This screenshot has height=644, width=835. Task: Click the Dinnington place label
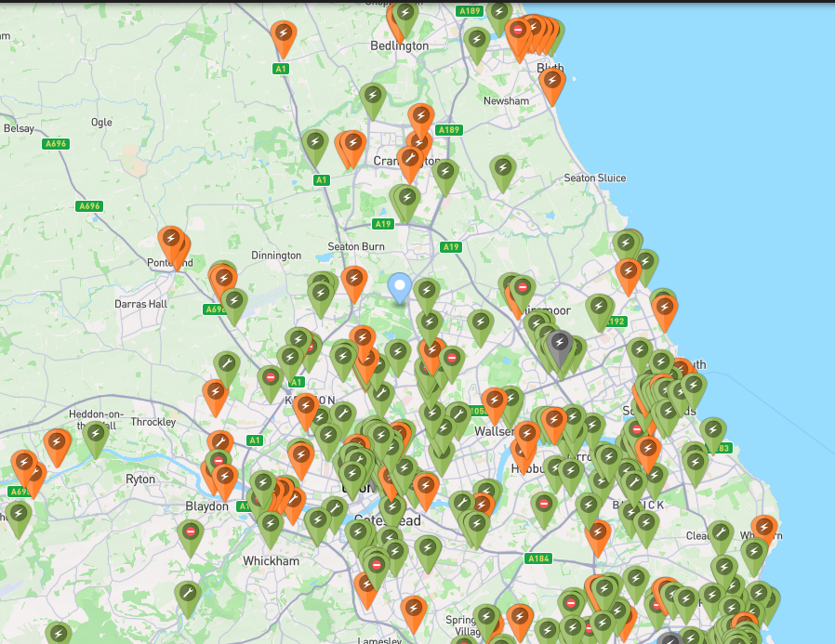[x=276, y=256]
